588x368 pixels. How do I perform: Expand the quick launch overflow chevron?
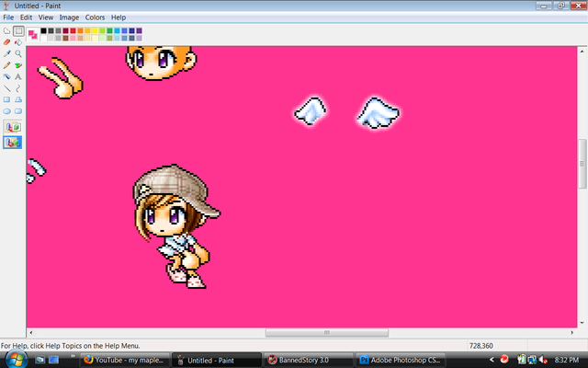click(x=72, y=356)
